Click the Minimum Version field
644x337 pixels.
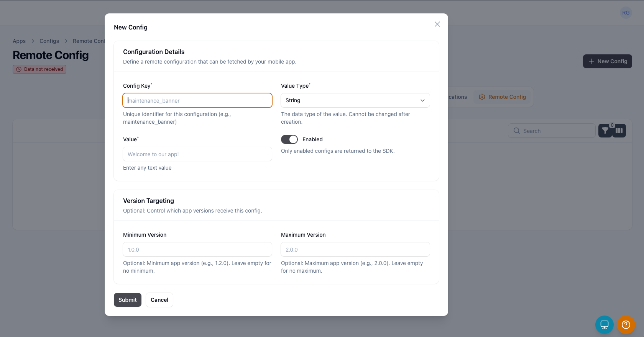coord(197,249)
